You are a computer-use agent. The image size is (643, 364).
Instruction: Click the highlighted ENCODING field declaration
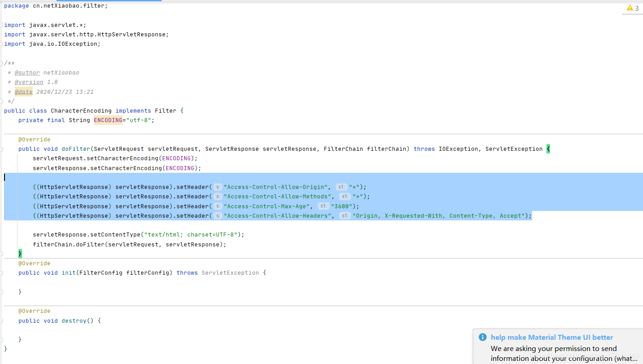pos(108,120)
